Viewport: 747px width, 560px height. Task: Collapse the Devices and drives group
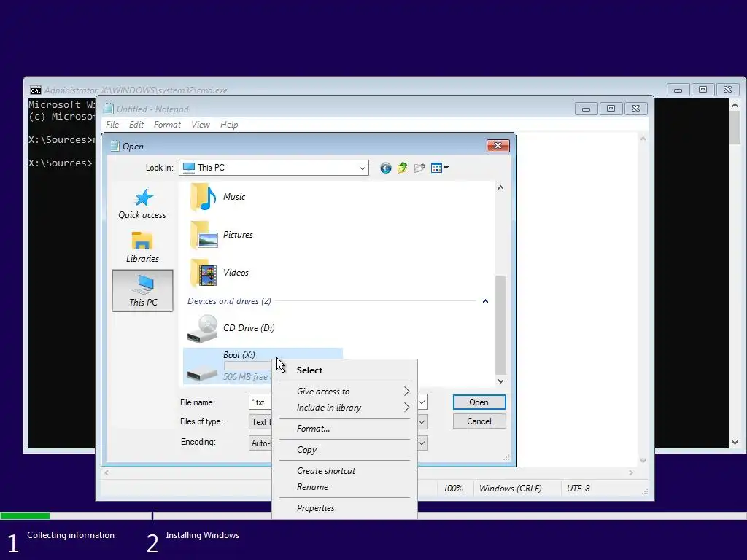[x=485, y=301]
